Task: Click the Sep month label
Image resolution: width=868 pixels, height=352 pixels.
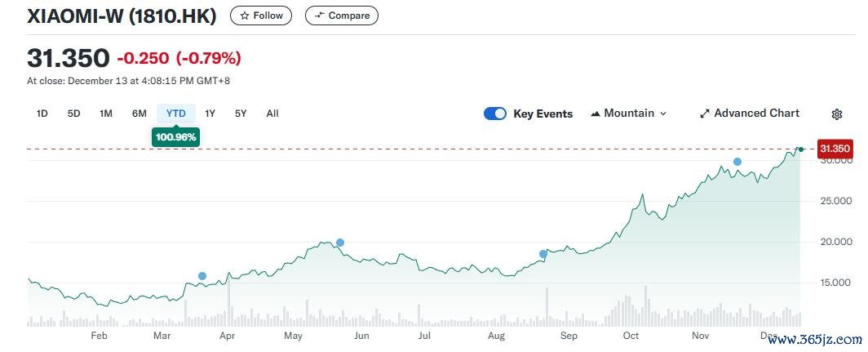Action: [x=569, y=336]
